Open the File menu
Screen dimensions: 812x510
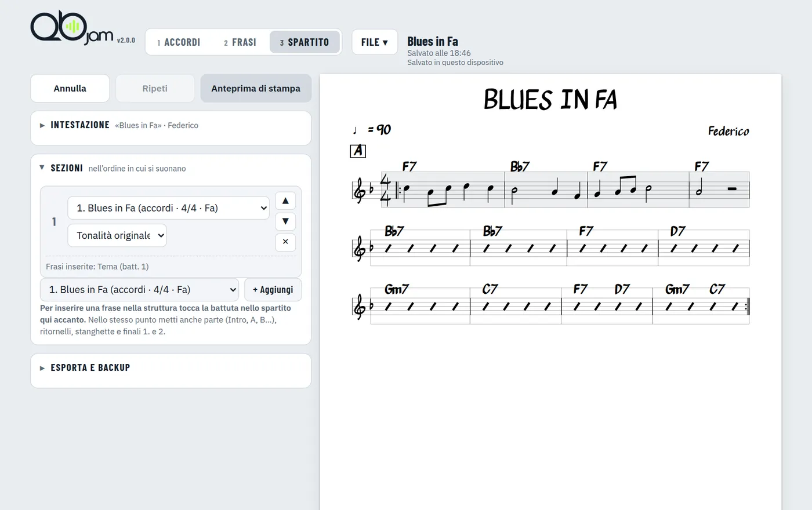coord(375,42)
